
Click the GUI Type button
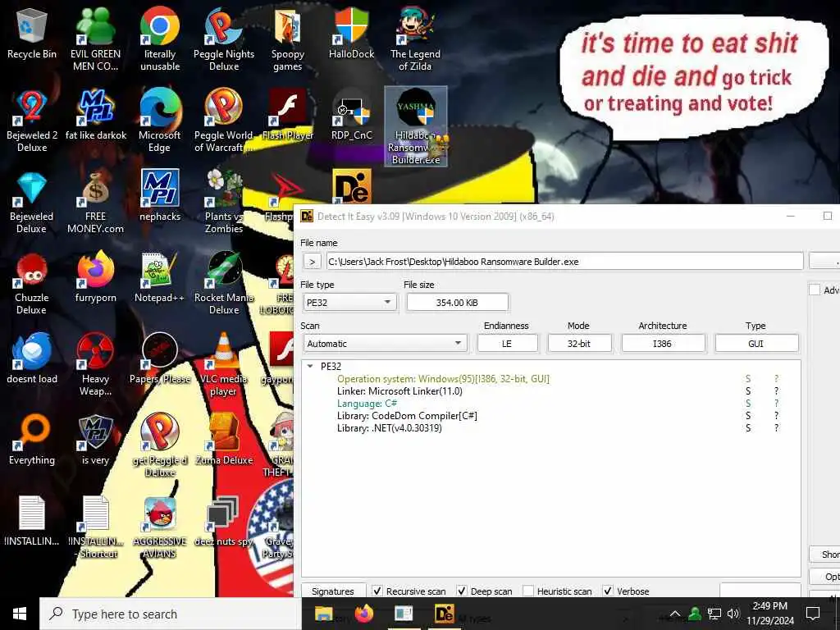756,344
